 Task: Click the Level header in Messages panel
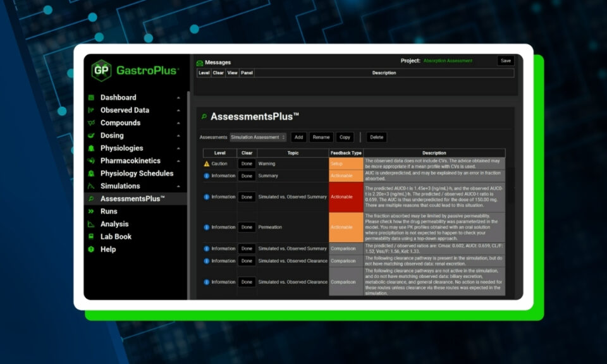[x=204, y=73]
